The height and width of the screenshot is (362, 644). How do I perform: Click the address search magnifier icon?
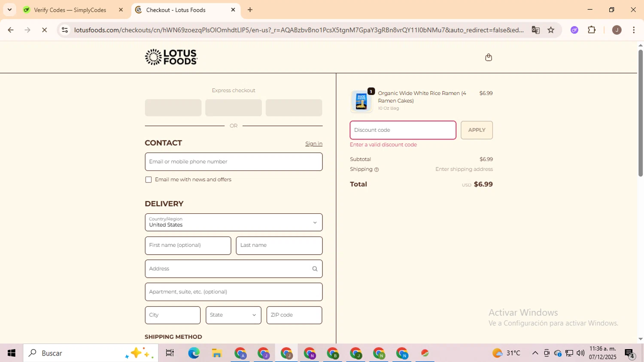(x=315, y=269)
